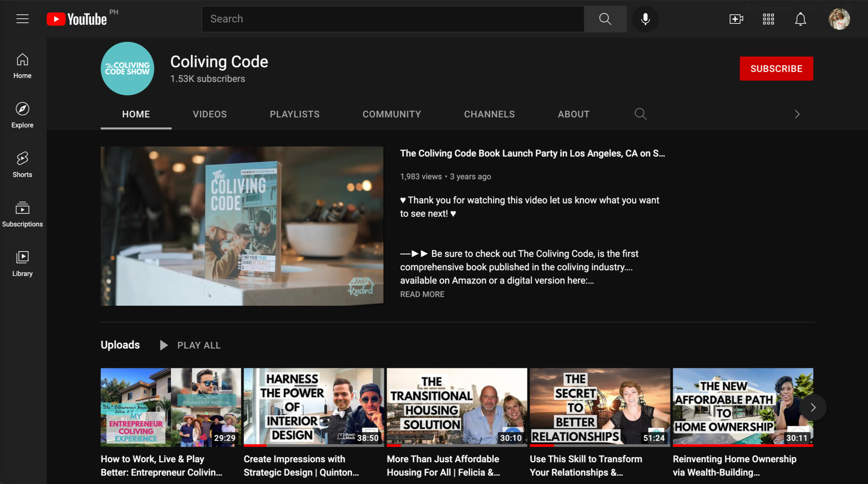
Task: Open the Transitional Housing Solution thumbnail
Action: point(457,407)
